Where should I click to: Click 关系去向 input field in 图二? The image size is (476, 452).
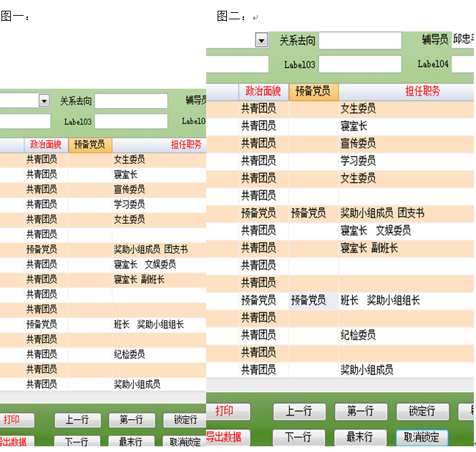click(x=360, y=41)
